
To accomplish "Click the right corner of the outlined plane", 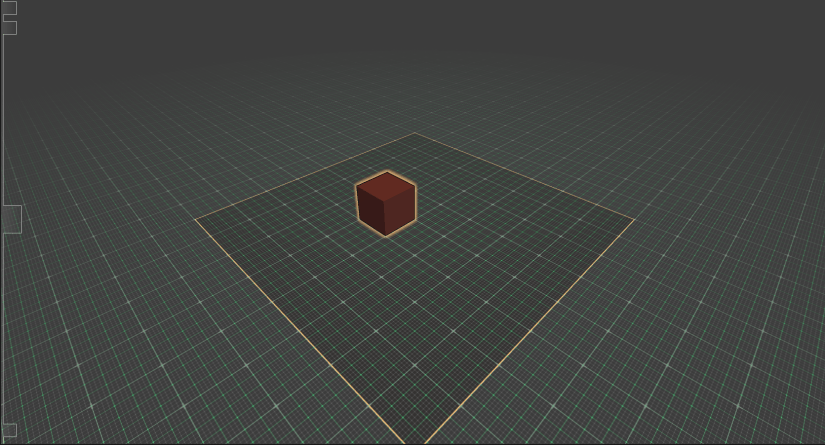I will click(634, 219).
